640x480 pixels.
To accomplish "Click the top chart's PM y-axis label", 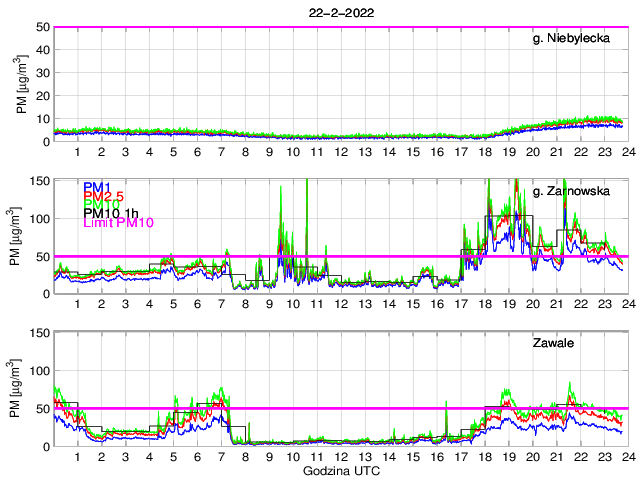I will click(21, 84).
